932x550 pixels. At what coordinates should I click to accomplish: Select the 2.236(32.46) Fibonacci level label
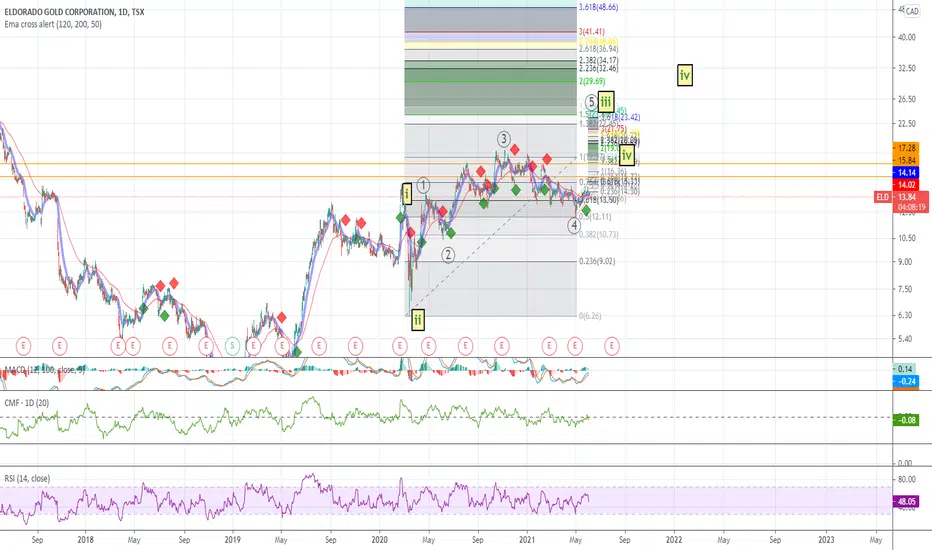599,68
